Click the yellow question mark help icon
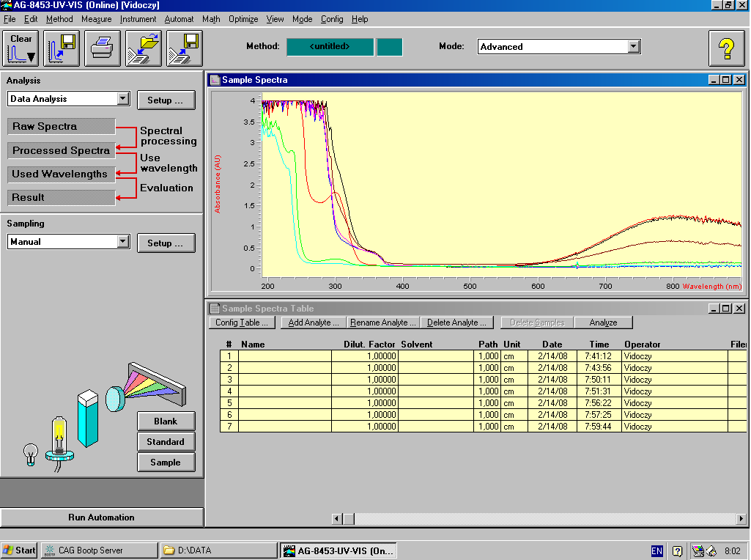The width and height of the screenshot is (751, 560). coord(727,48)
